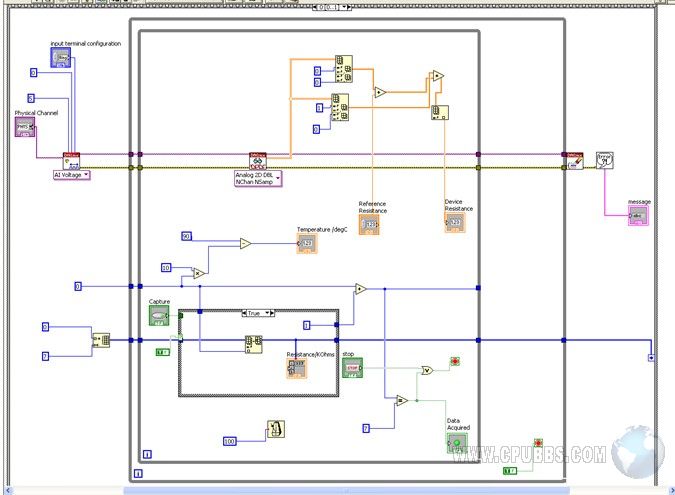Click the constant 7 wired to the Equal node
The height and width of the screenshot is (495, 675).
366,428
